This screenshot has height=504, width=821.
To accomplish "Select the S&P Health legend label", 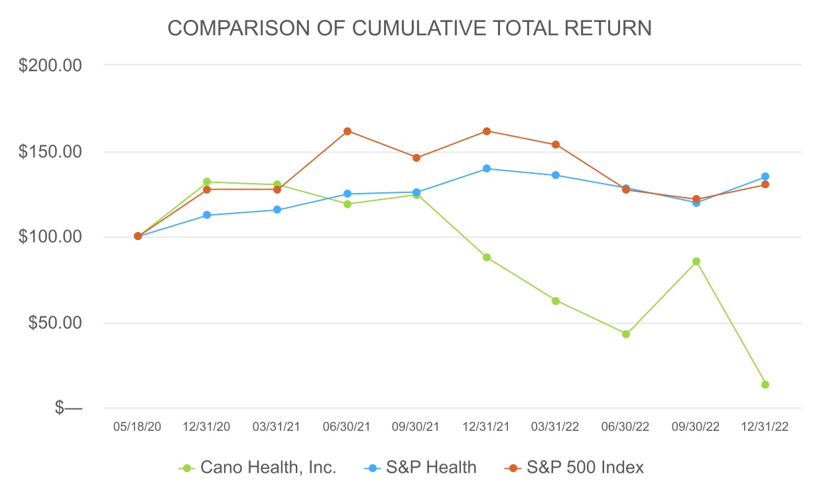I will (432, 468).
